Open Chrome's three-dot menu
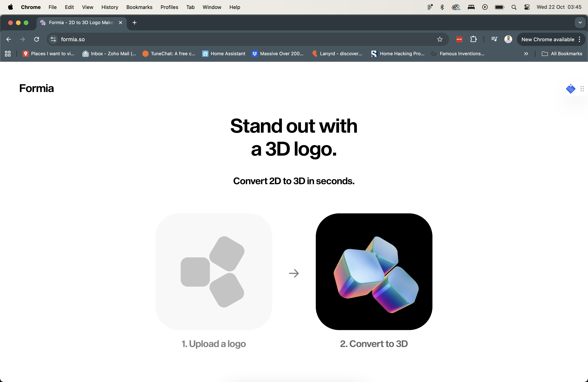 tap(580, 39)
